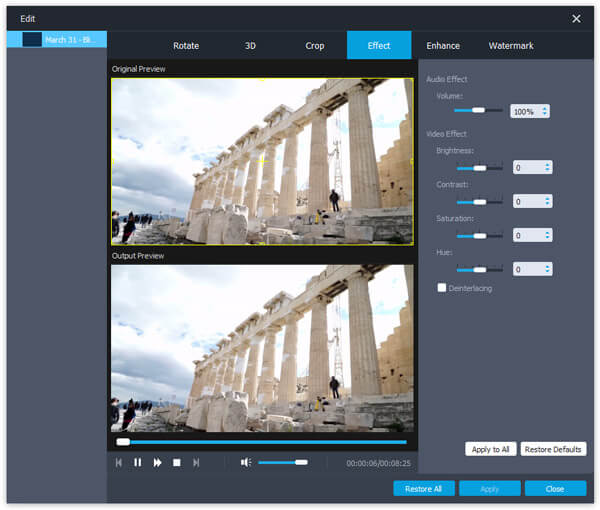Pause the video preview playback
The image size is (600, 510).
coord(137,463)
